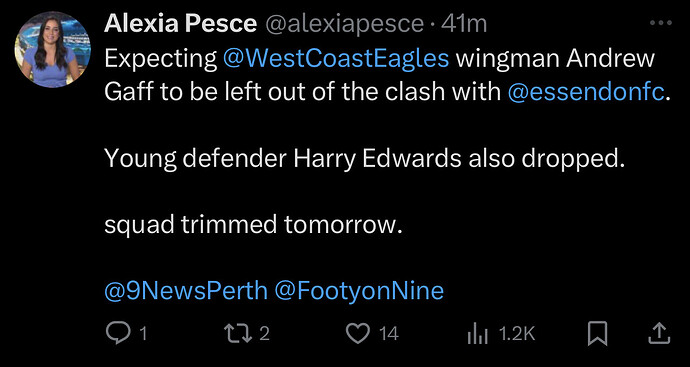Visit the @9NewsPerth mention
The height and width of the screenshot is (367, 690).
pyautogui.click(x=186, y=291)
